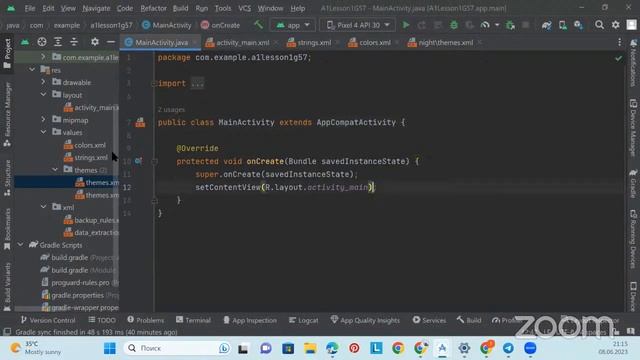
Task: Open Problems tool window
Action: click(145, 320)
